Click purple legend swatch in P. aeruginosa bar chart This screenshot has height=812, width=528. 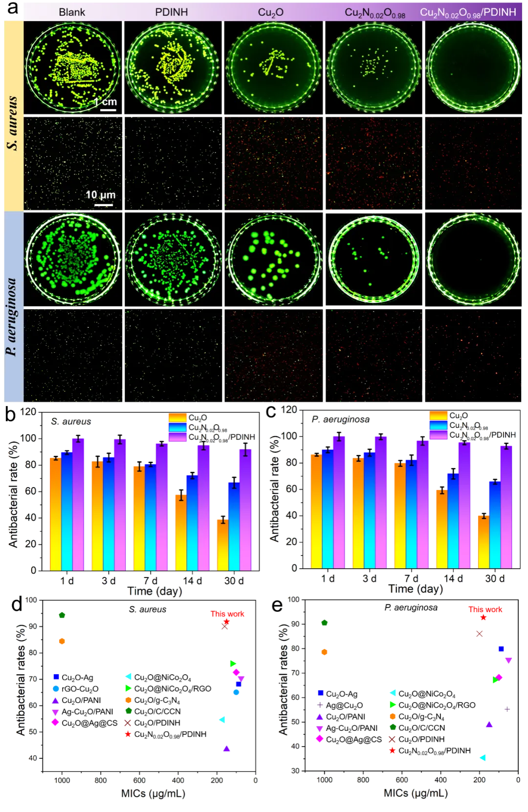[x=438, y=435]
